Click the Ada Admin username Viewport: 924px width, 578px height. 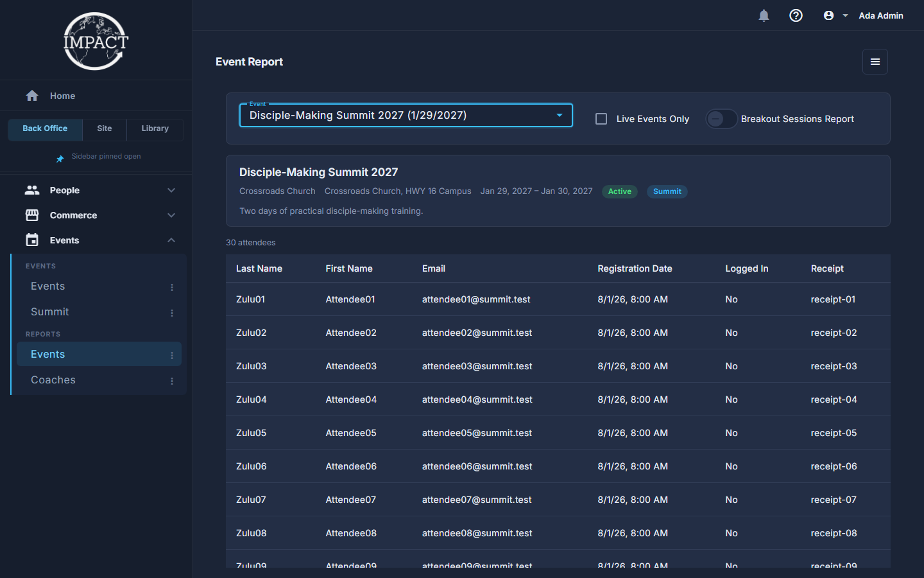pos(881,15)
